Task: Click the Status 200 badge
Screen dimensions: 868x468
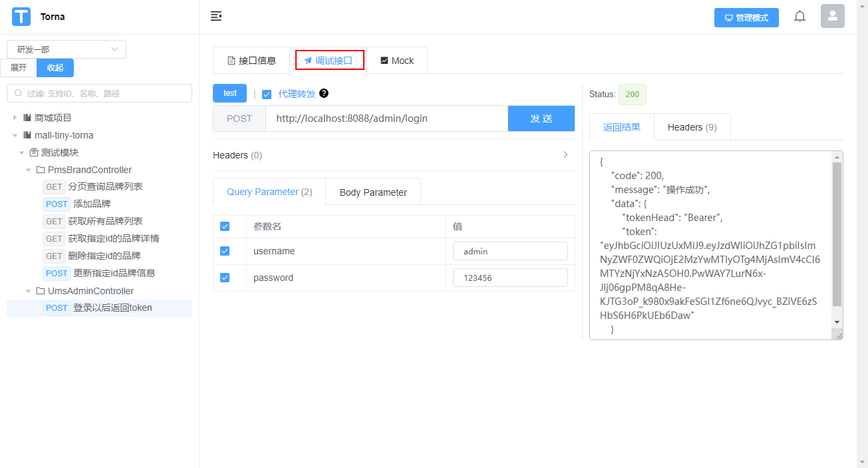Action: tap(632, 94)
